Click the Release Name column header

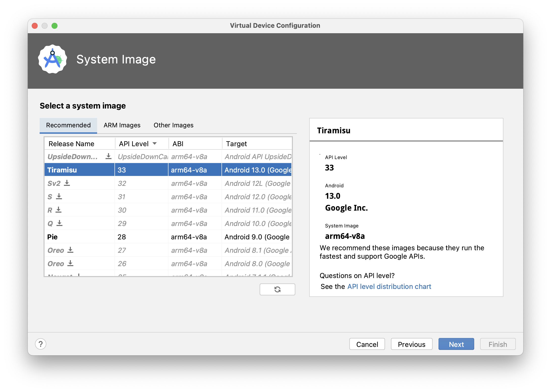click(80, 143)
